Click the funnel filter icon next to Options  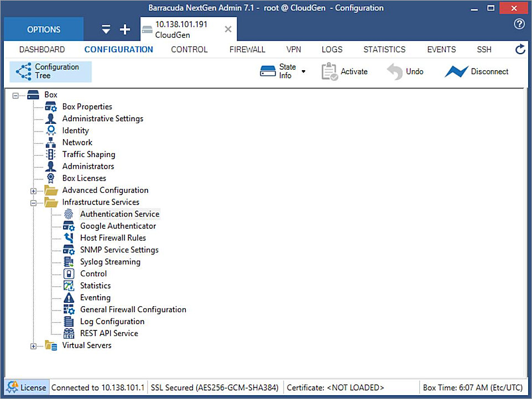[x=105, y=29]
